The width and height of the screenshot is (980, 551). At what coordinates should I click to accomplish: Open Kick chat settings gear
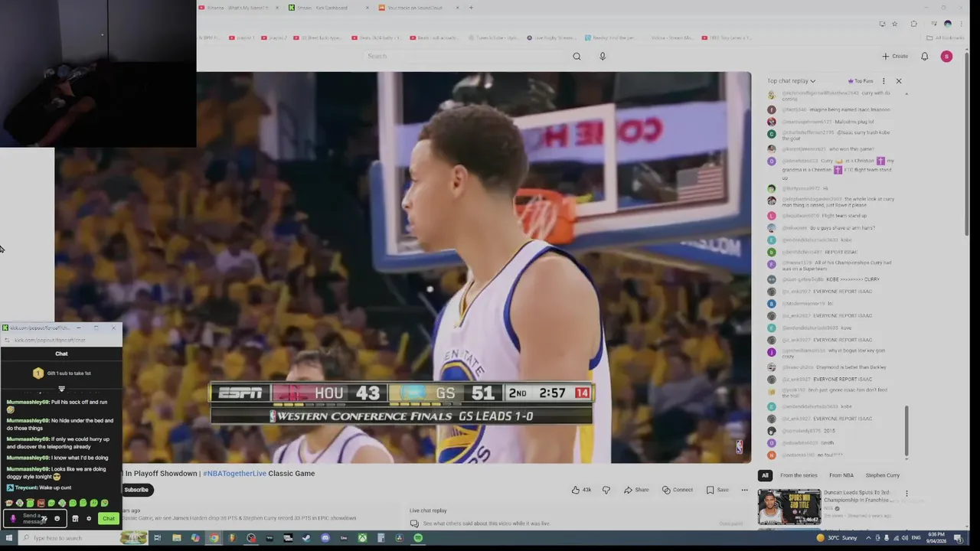[x=89, y=519]
